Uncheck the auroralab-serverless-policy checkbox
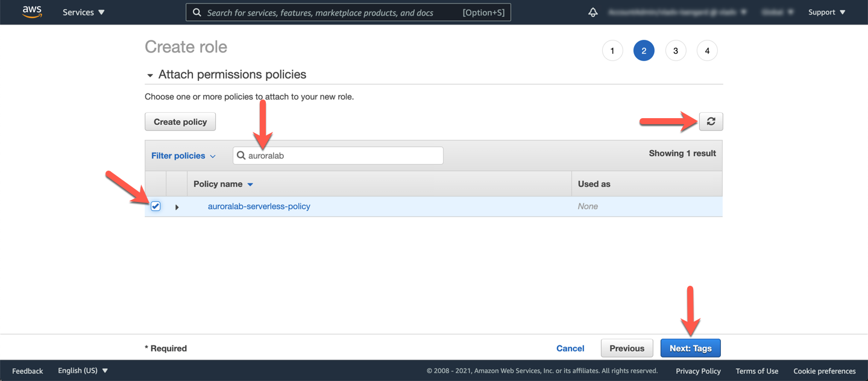 click(156, 206)
